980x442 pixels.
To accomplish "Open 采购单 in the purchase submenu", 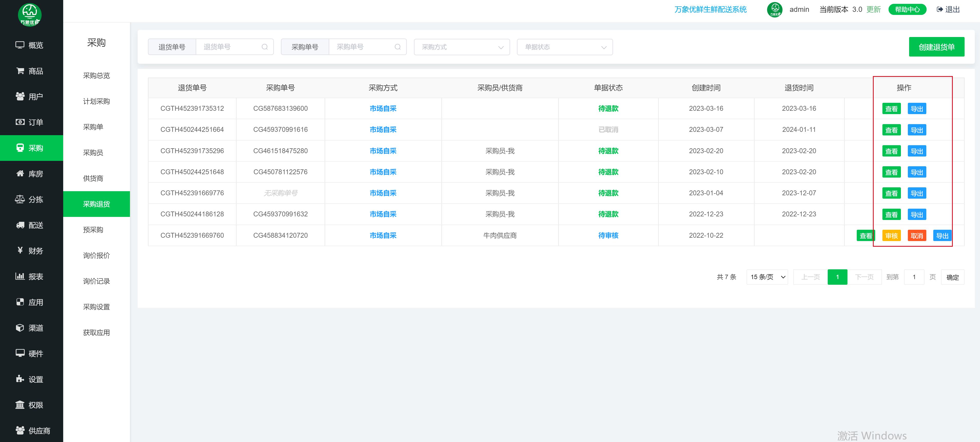I will (93, 127).
